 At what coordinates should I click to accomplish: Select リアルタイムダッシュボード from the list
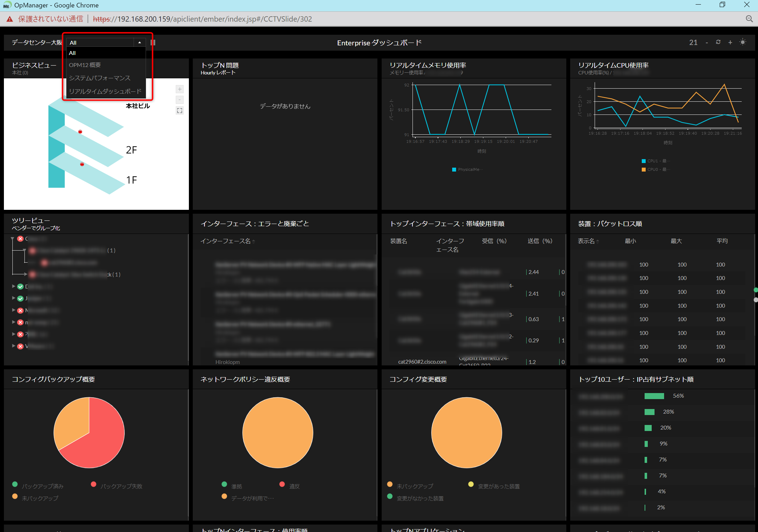pyautogui.click(x=105, y=91)
